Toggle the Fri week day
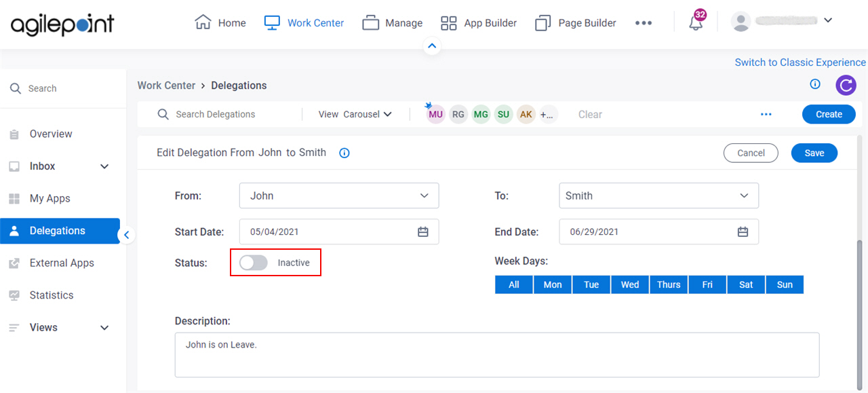 [707, 284]
